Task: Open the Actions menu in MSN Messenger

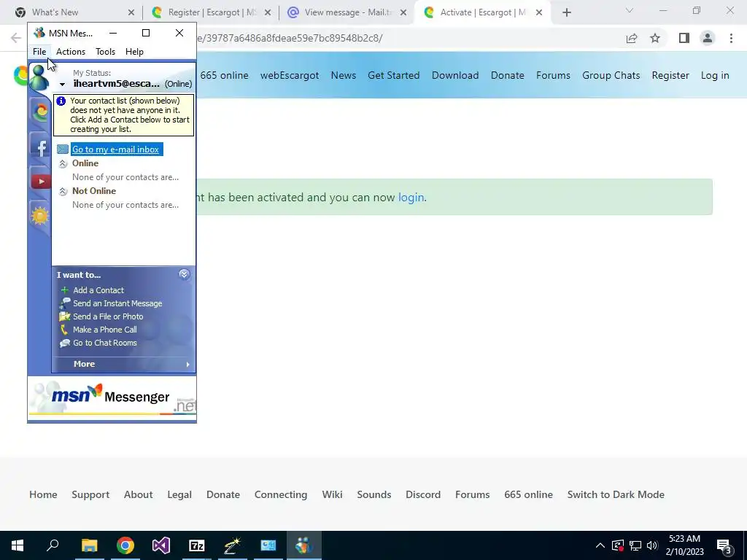Action: click(x=71, y=52)
